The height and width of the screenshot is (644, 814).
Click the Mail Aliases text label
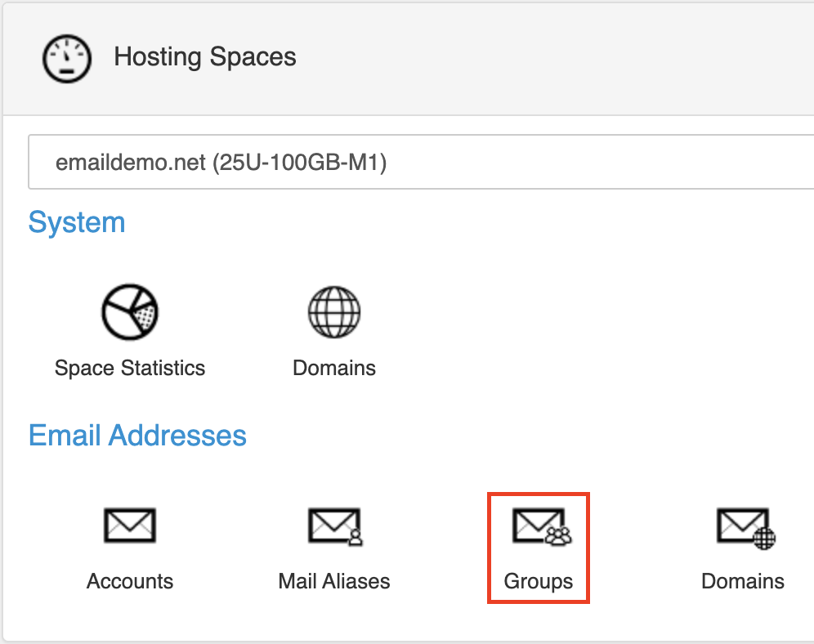tap(334, 581)
